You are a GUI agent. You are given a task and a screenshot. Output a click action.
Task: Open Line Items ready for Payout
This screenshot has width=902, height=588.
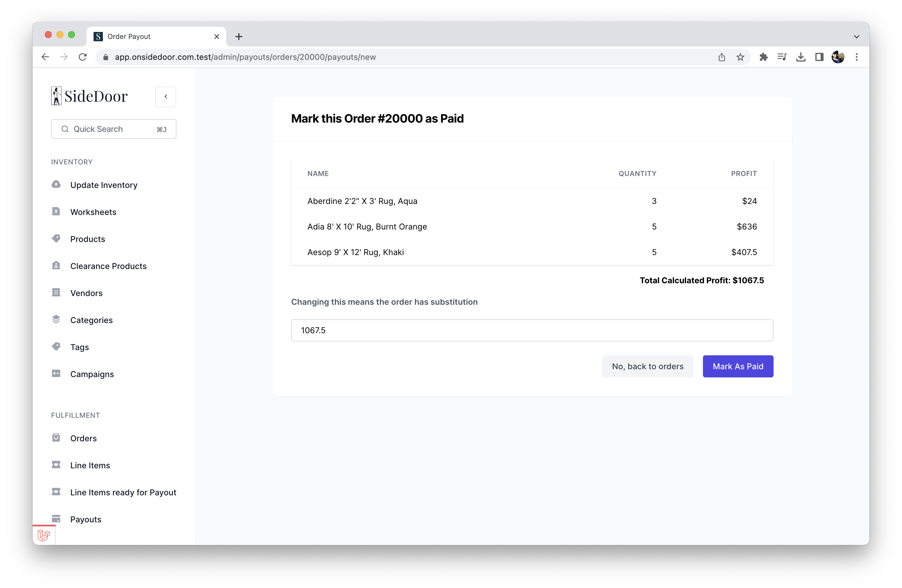[x=123, y=492]
